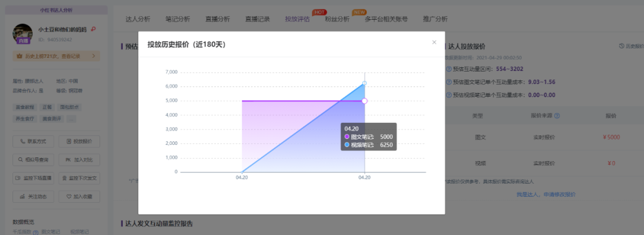This screenshot has height=235, width=644.
Task: Switch to 多平台相关账号 tab
Action: (386, 19)
